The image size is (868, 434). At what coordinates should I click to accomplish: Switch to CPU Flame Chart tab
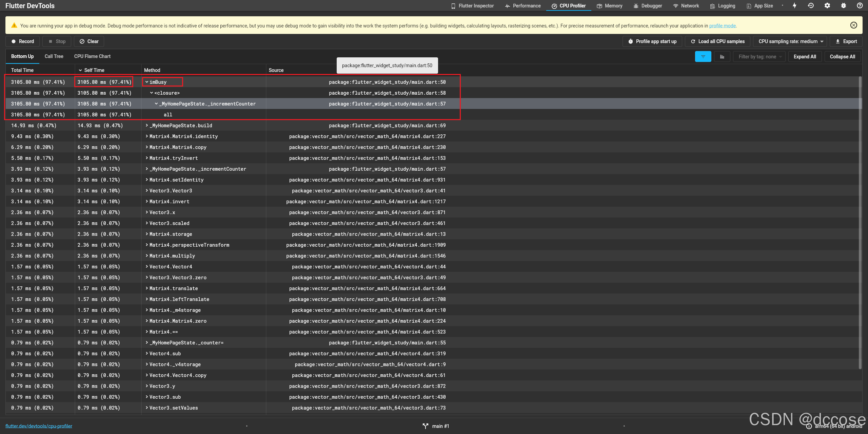[92, 56]
